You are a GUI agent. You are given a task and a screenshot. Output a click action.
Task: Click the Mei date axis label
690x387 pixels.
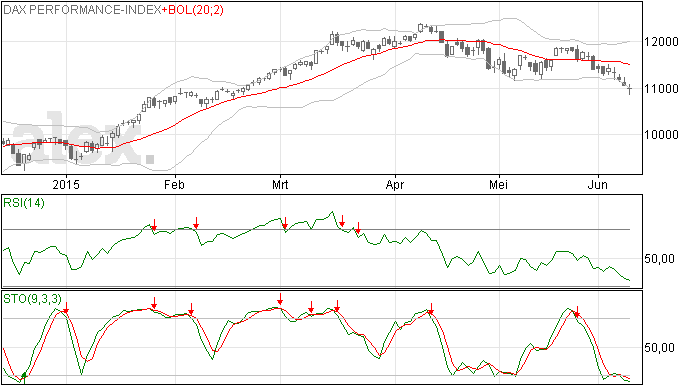(499, 184)
